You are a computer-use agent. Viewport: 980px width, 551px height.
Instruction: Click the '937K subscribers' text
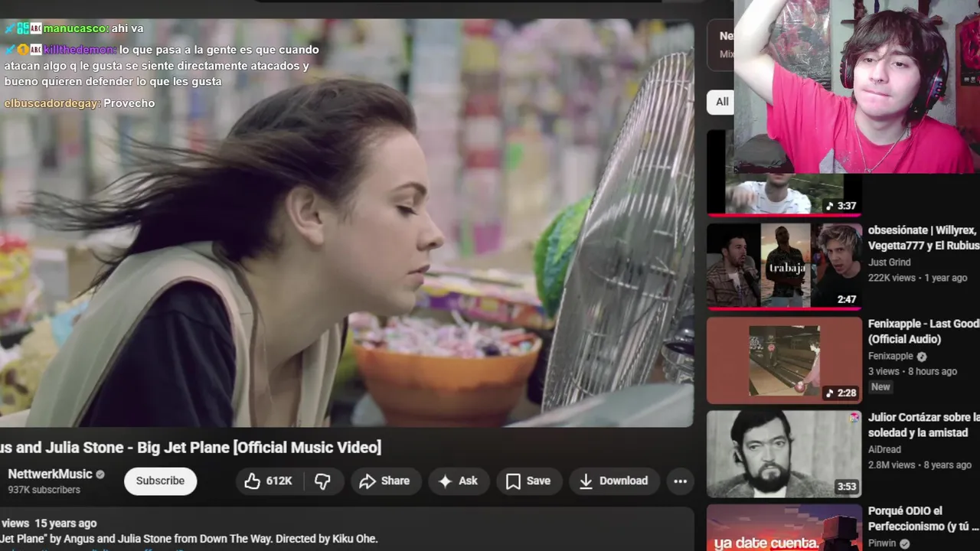click(x=44, y=490)
